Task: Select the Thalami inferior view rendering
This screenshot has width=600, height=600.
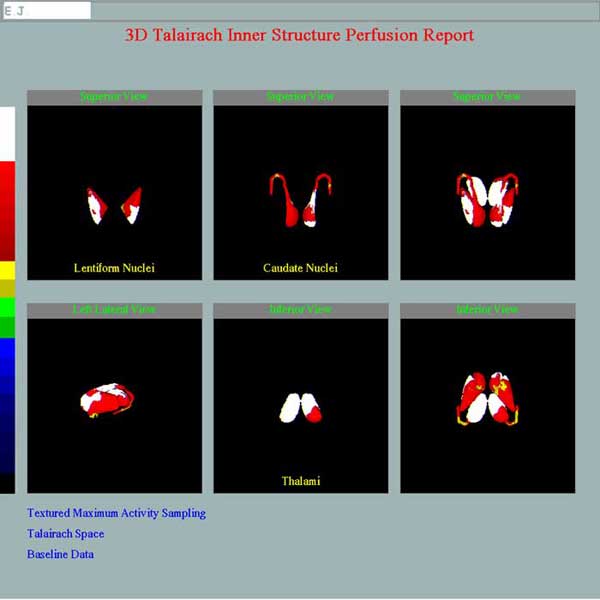Action: pyautogui.click(x=301, y=406)
